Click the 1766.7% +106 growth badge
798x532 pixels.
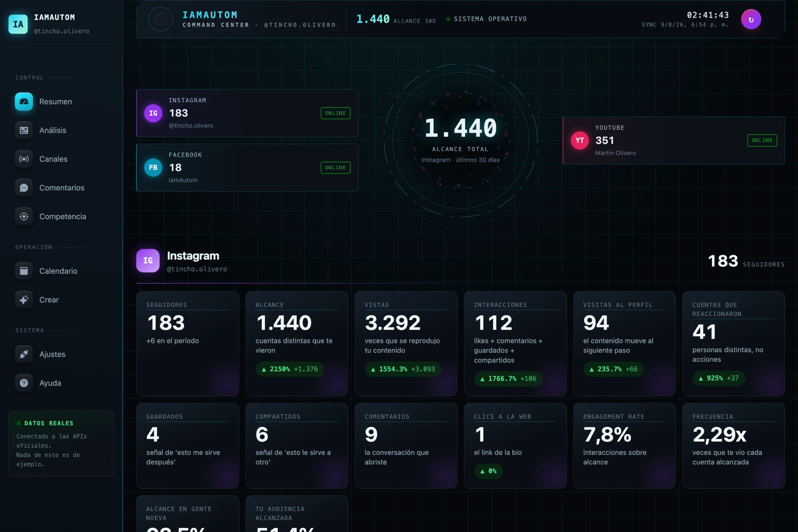pos(508,379)
